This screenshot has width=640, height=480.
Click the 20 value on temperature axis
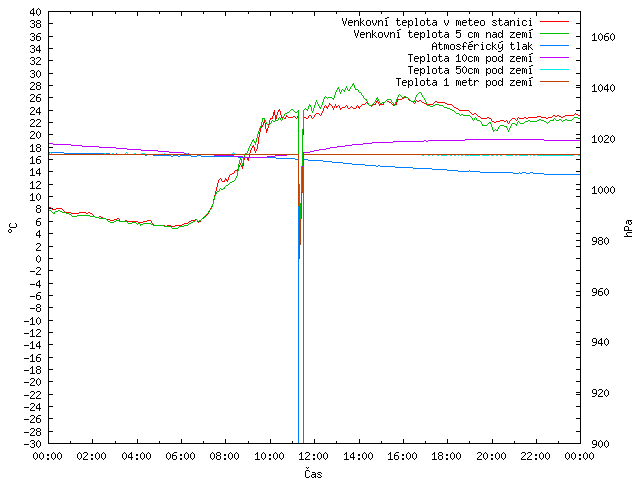coord(36,136)
